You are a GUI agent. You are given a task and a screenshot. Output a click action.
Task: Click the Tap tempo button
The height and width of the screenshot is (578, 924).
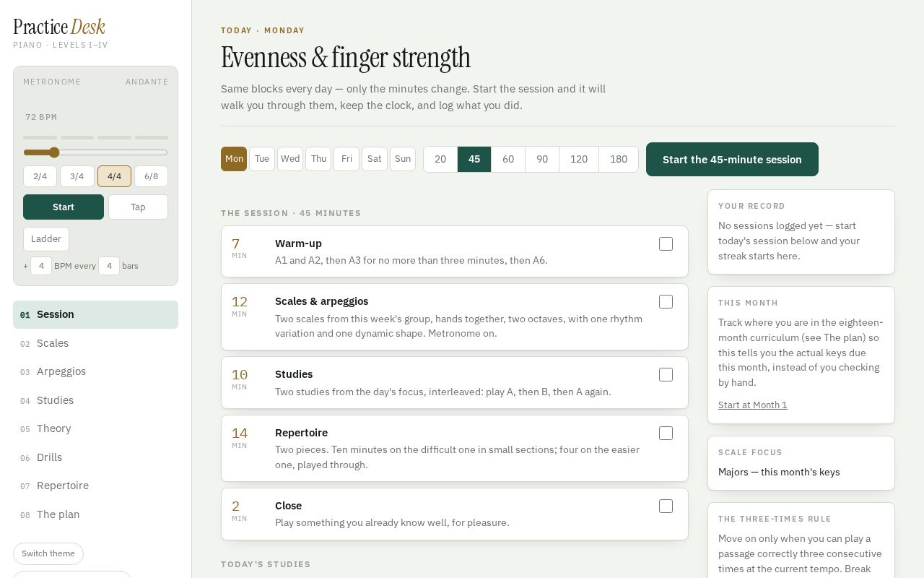pyautogui.click(x=138, y=207)
